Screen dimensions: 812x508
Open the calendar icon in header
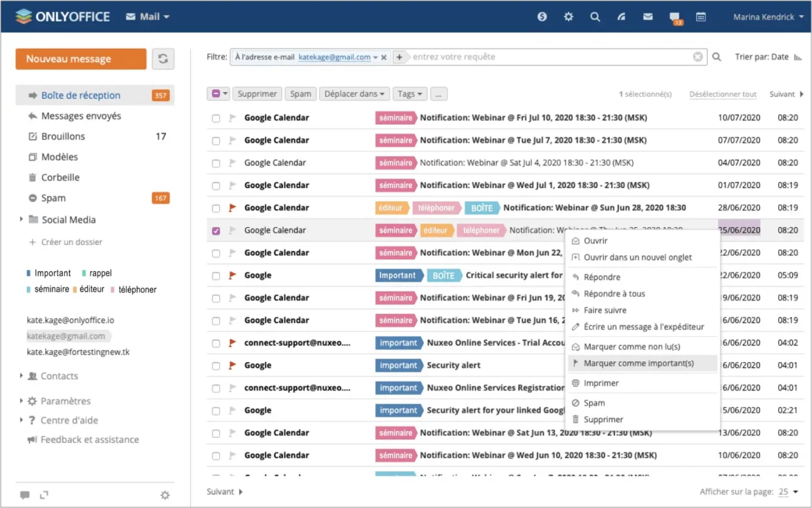click(x=701, y=17)
